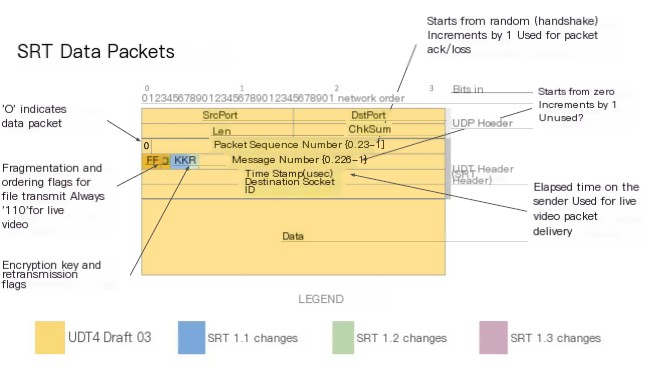Viewport: 652px width, 379px height.
Task: Select the blue KKR flags box
Action: (x=185, y=161)
